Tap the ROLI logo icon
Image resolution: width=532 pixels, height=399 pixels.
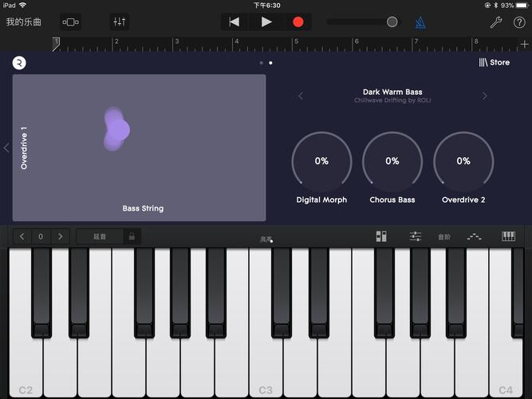(x=19, y=63)
